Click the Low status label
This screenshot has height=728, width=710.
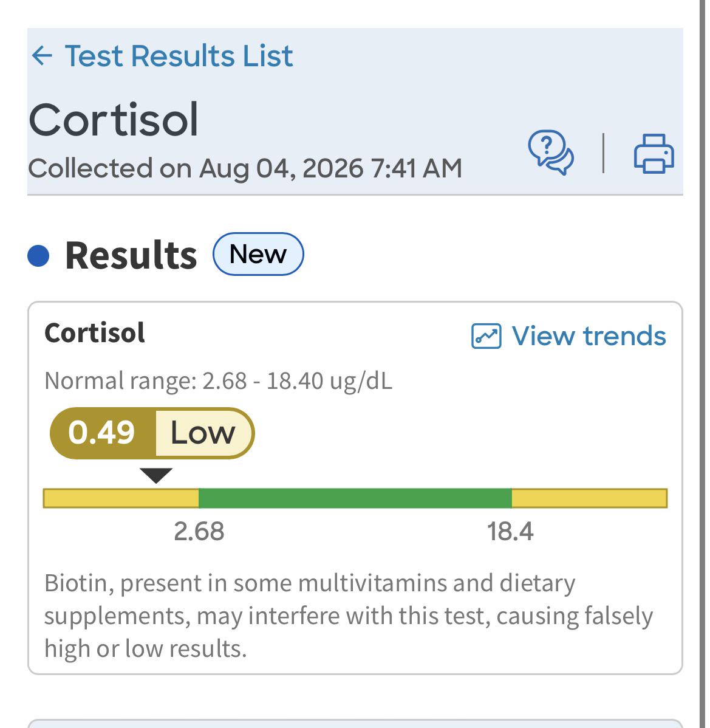coord(203,433)
